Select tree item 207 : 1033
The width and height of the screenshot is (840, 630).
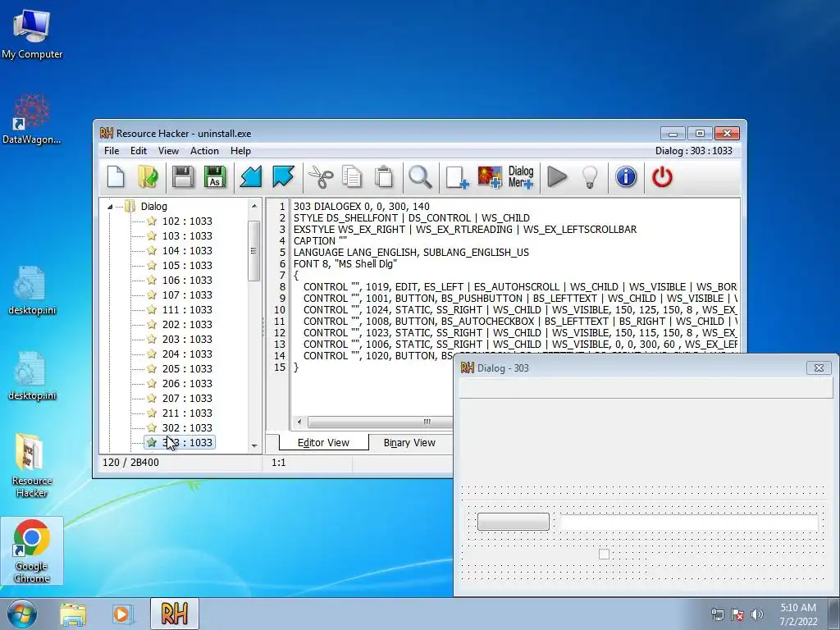(187, 398)
